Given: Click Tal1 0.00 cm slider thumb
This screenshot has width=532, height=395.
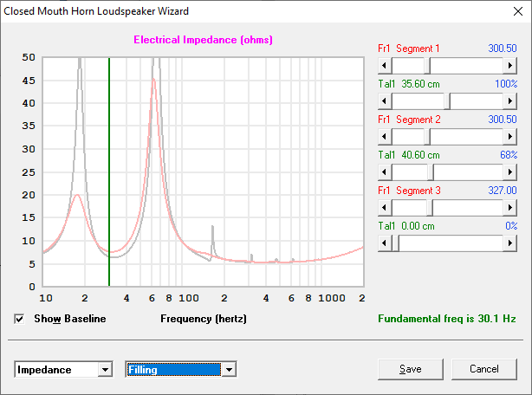Looking at the screenshot, I should point(395,243).
